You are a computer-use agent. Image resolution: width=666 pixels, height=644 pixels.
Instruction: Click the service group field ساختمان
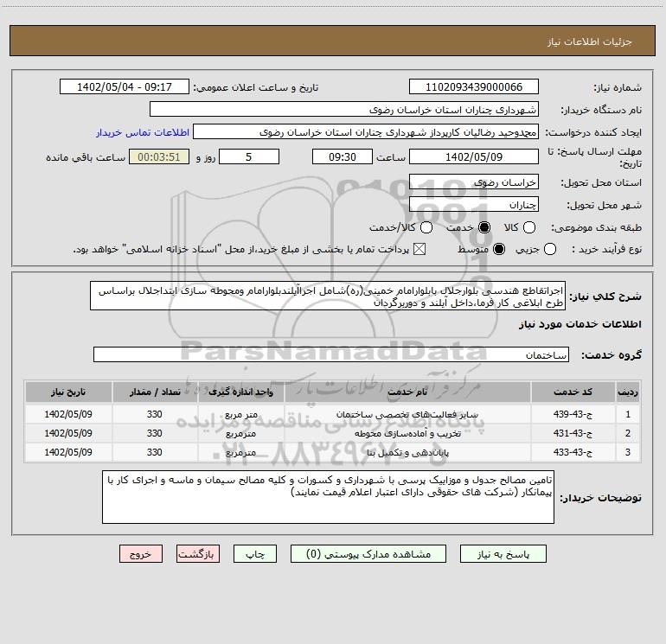[x=331, y=354]
